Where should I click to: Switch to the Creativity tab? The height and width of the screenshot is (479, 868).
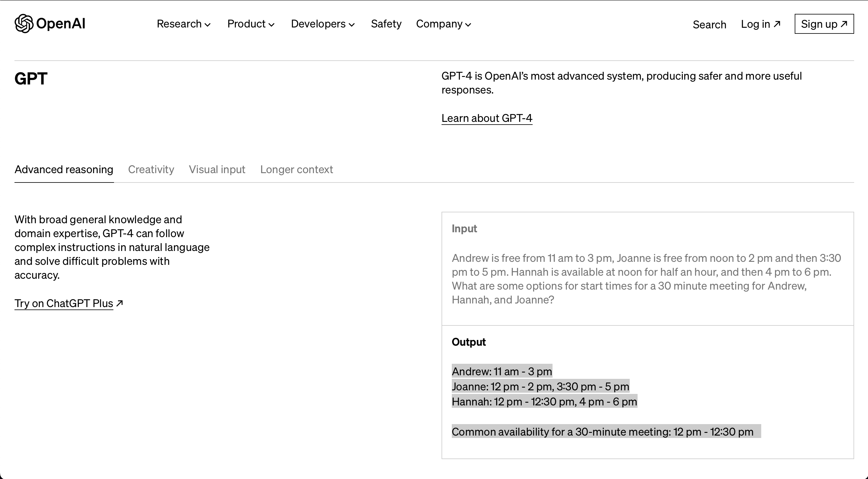tap(151, 169)
